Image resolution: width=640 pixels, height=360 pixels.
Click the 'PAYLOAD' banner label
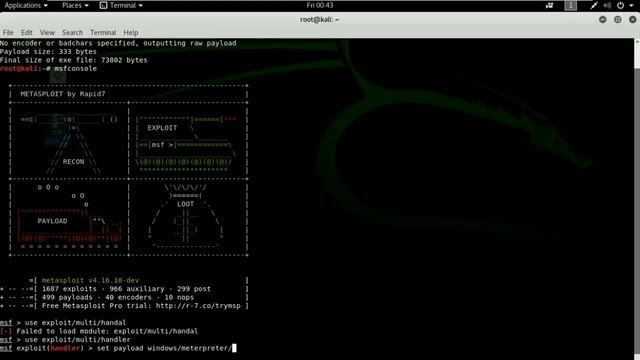pyautogui.click(x=52, y=221)
